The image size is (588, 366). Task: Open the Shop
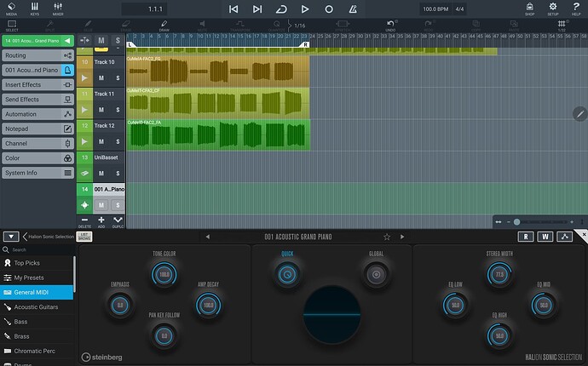coord(529,9)
